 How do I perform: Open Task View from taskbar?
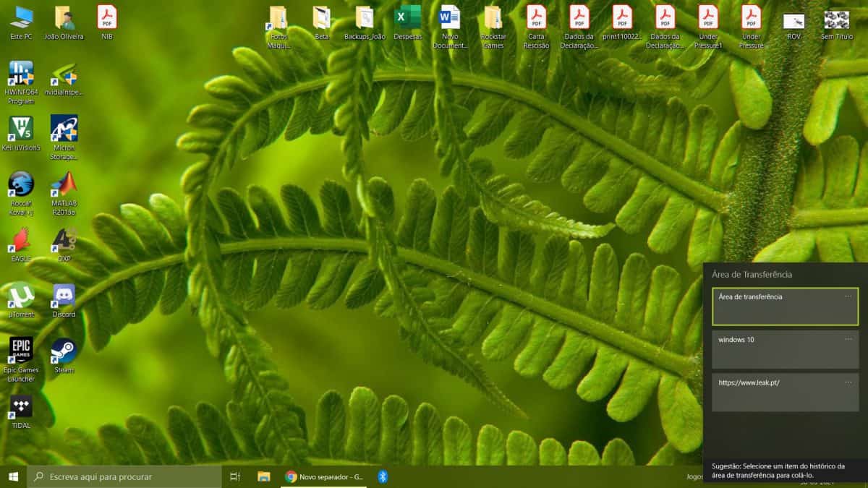tap(235, 476)
